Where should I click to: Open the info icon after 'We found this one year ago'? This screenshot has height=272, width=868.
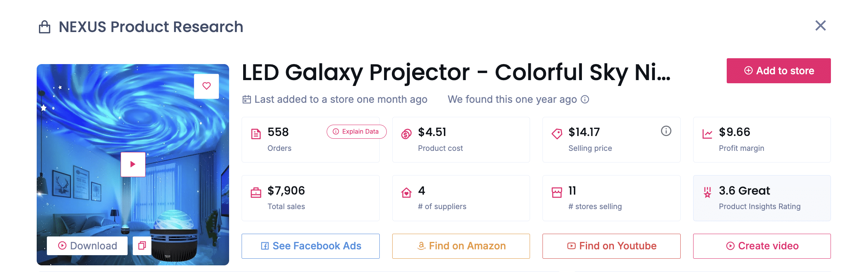point(585,100)
